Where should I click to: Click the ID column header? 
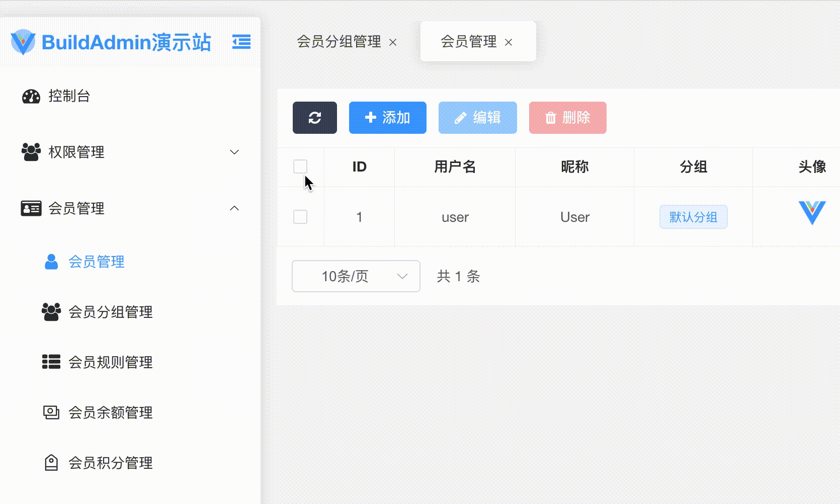point(360,166)
